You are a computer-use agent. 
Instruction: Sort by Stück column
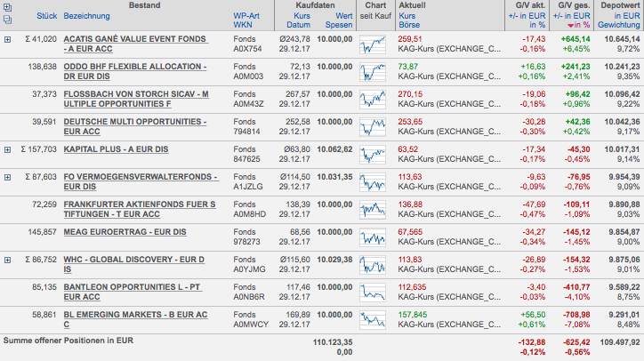pos(47,16)
